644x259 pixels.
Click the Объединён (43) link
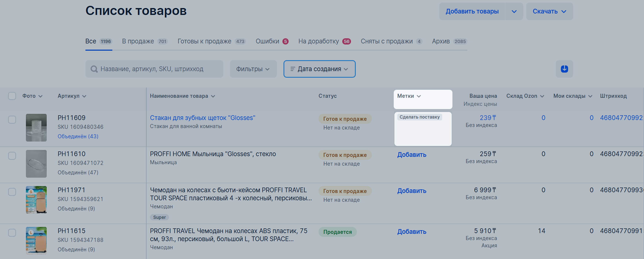click(78, 136)
